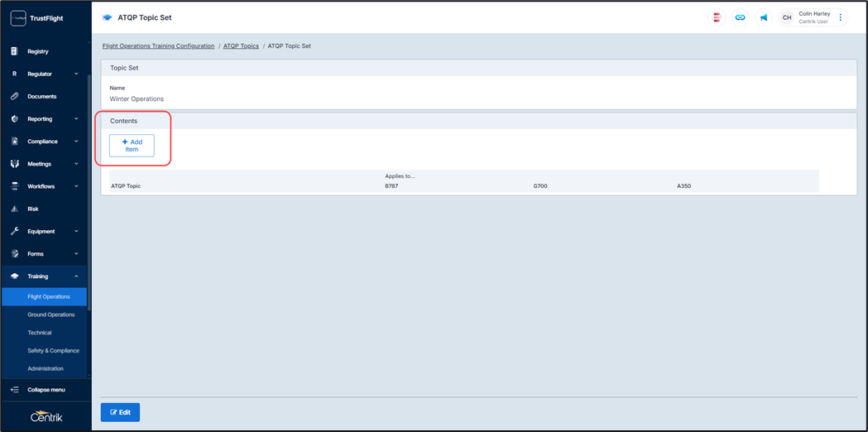
Task: Open Safety & Compliance submenu item
Action: click(x=53, y=351)
